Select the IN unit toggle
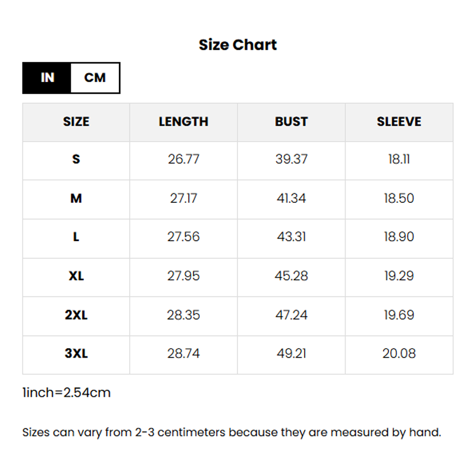Screen dimensions: 476x476 coord(47,78)
